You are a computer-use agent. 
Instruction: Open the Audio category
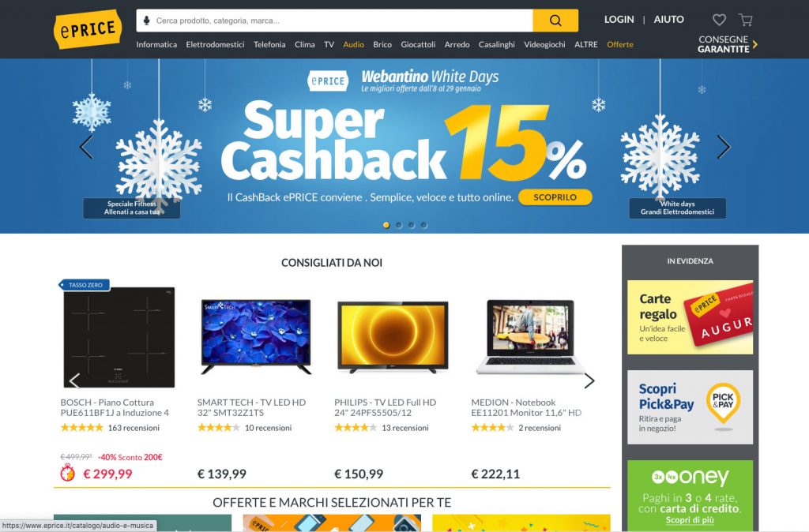pyautogui.click(x=353, y=44)
